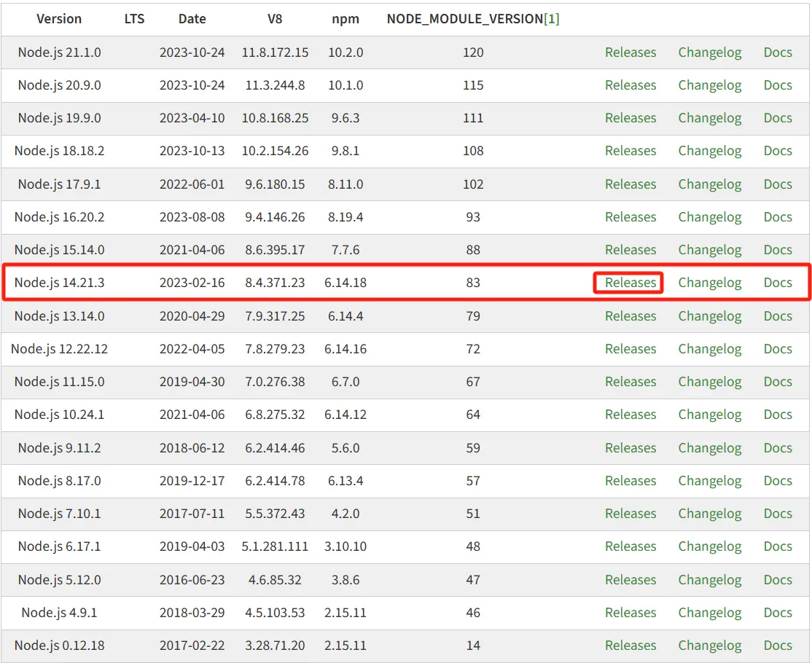Open Docs for Node.js 6.17.1
The height and width of the screenshot is (663, 812).
(778, 546)
